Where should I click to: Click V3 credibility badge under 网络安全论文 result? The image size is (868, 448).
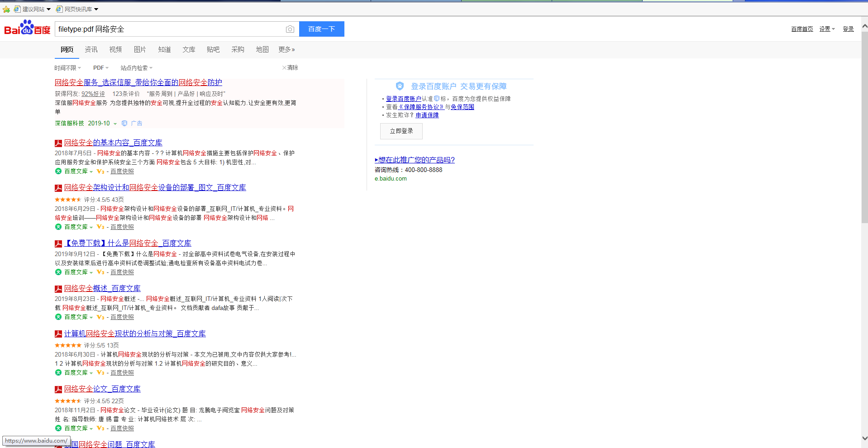click(100, 428)
